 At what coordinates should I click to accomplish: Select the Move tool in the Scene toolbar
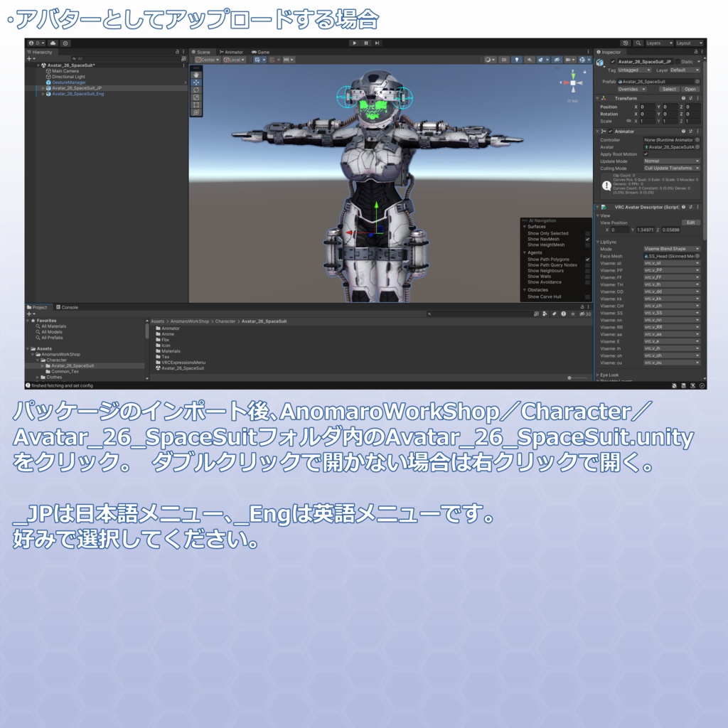(196, 82)
